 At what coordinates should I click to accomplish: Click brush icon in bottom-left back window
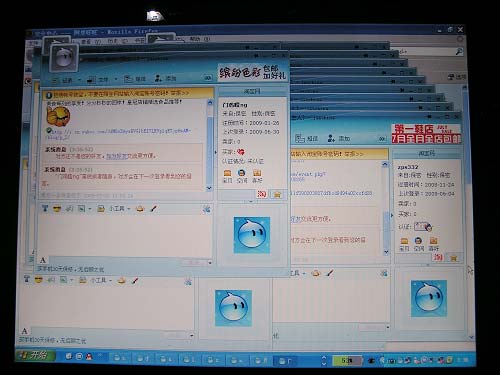pos(135,281)
